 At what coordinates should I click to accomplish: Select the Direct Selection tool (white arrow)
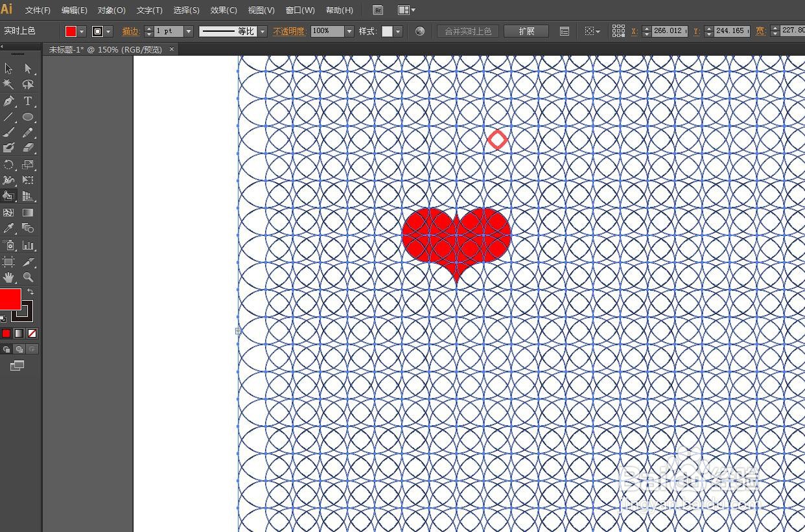28,69
